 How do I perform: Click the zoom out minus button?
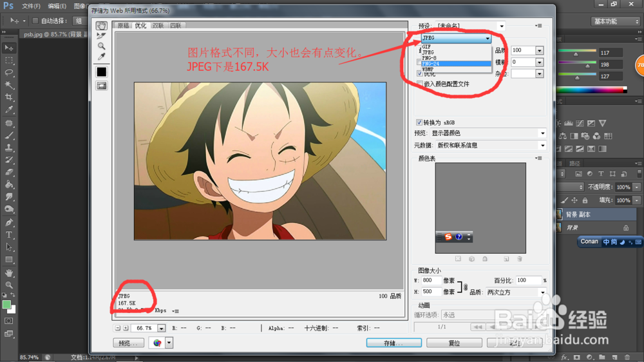[117, 329]
